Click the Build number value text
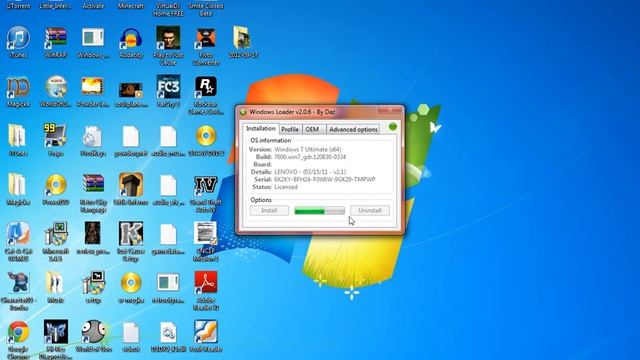 click(310, 157)
